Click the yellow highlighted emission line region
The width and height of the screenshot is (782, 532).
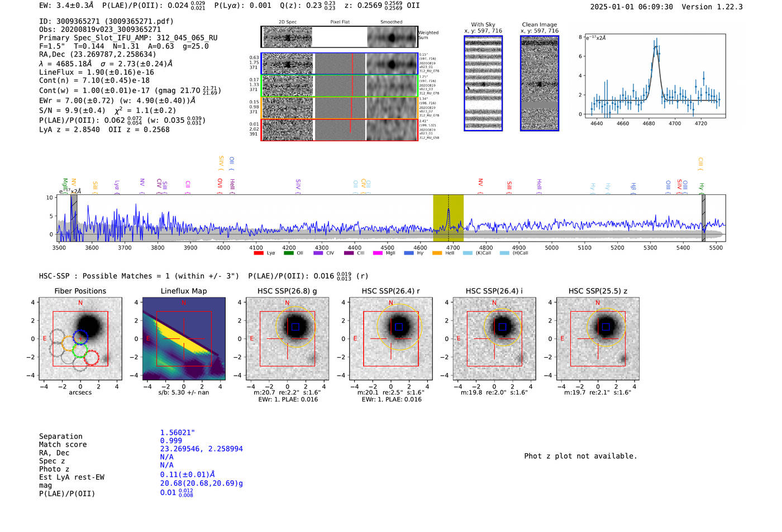448,218
